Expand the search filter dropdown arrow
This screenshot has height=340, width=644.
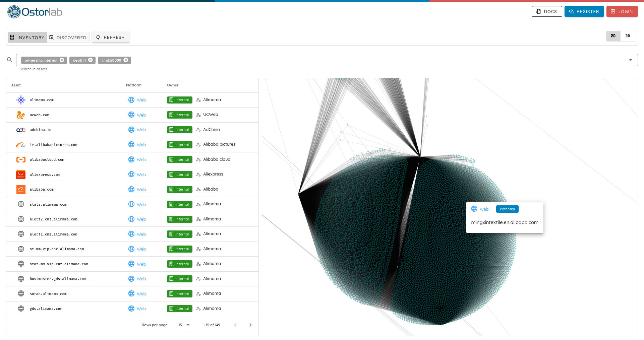631,60
